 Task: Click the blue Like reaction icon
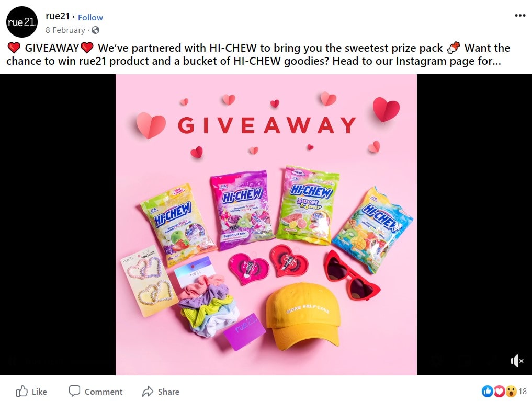click(487, 391)
